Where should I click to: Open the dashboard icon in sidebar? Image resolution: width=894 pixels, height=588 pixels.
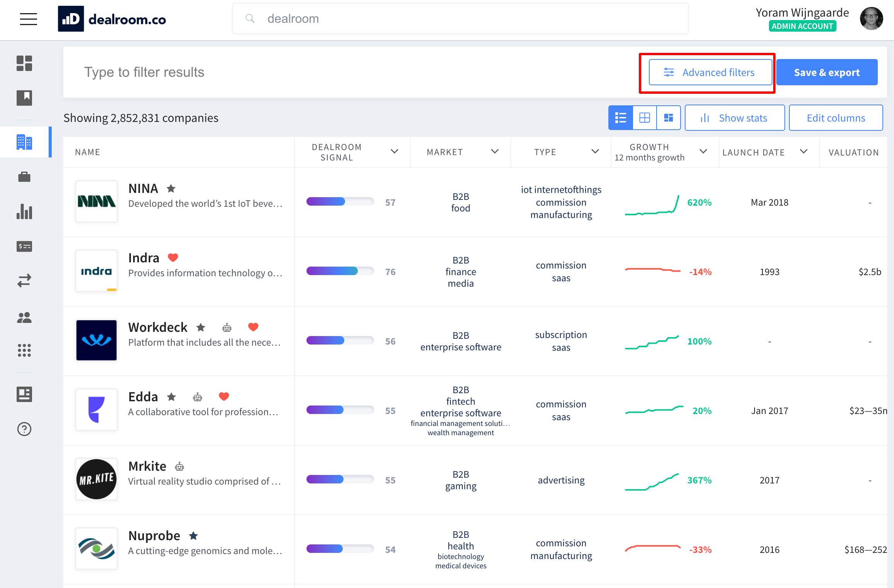click(x=24, y=63)
